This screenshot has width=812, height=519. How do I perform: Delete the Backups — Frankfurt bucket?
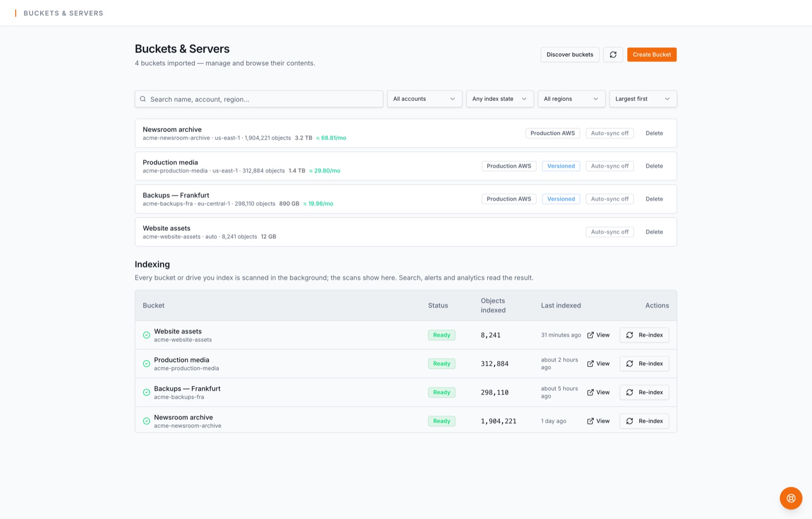[x=654, y=199]
